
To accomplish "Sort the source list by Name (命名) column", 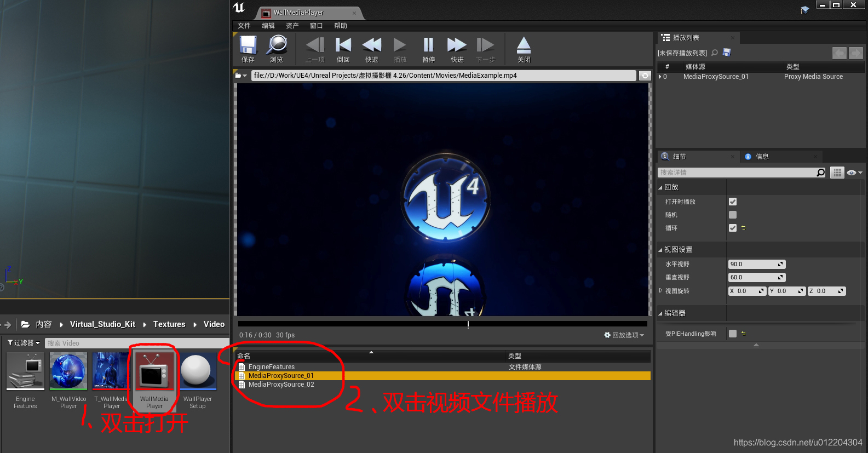I will [370, 356].
